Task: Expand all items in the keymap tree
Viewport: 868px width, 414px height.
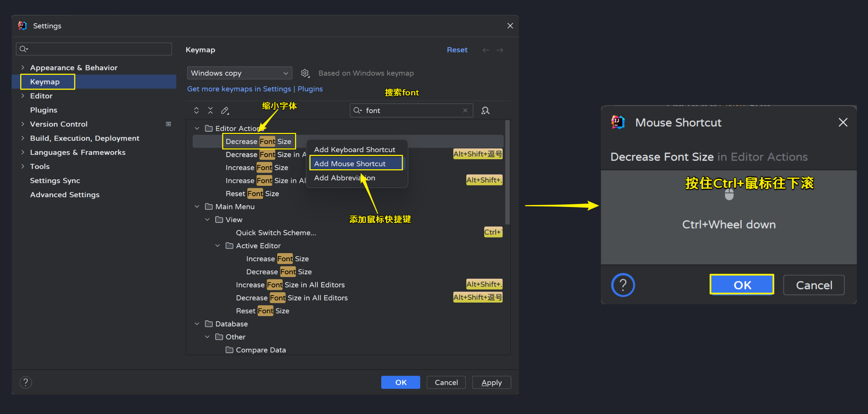Action: click(196, 110)
